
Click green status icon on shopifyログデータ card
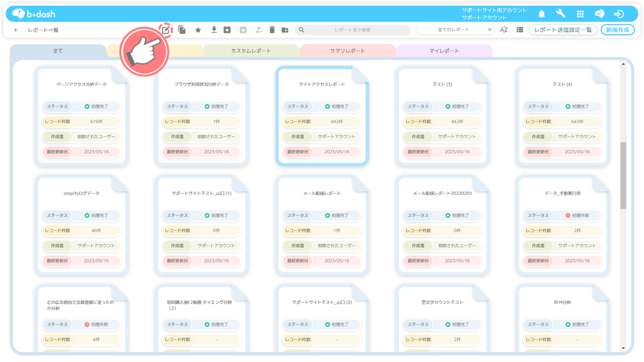(87, 216)
